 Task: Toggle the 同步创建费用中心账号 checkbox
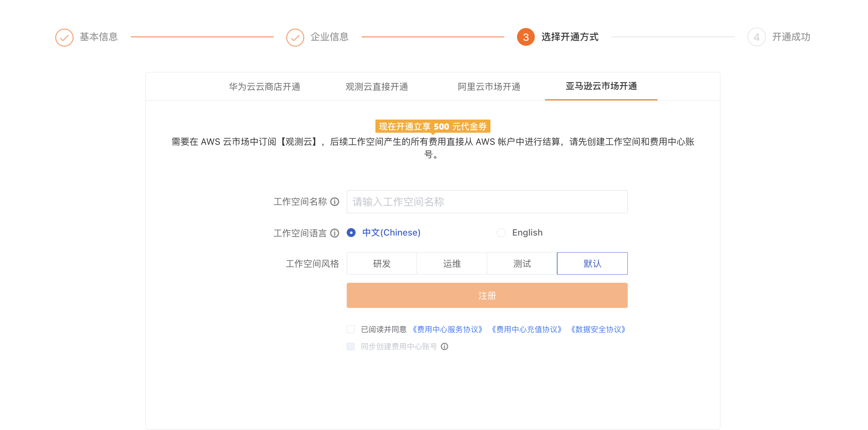click(351, 346)
